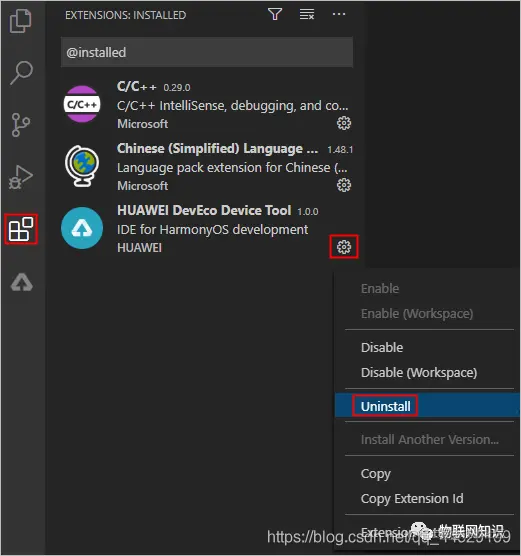The height and width of the screenshot is (556, 521).
Task: Click the filter extensions funnel icon
Action: pyautogui.click(x=275, y=14)
